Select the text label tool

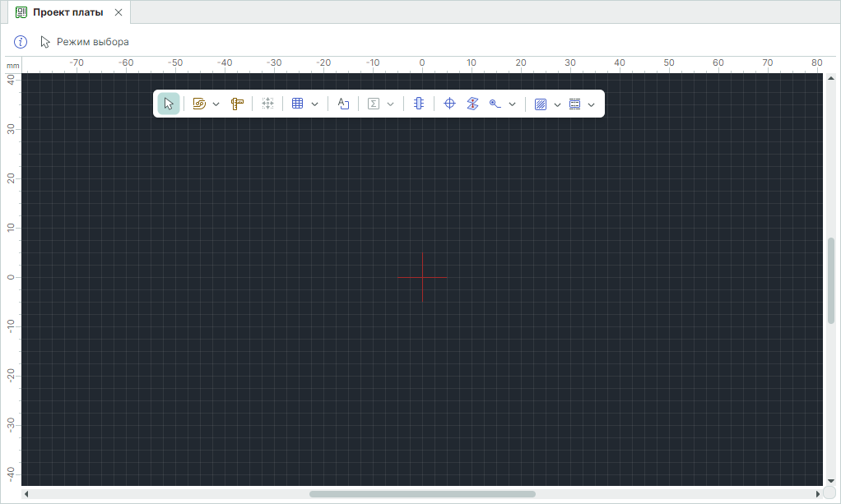(343, 104)
